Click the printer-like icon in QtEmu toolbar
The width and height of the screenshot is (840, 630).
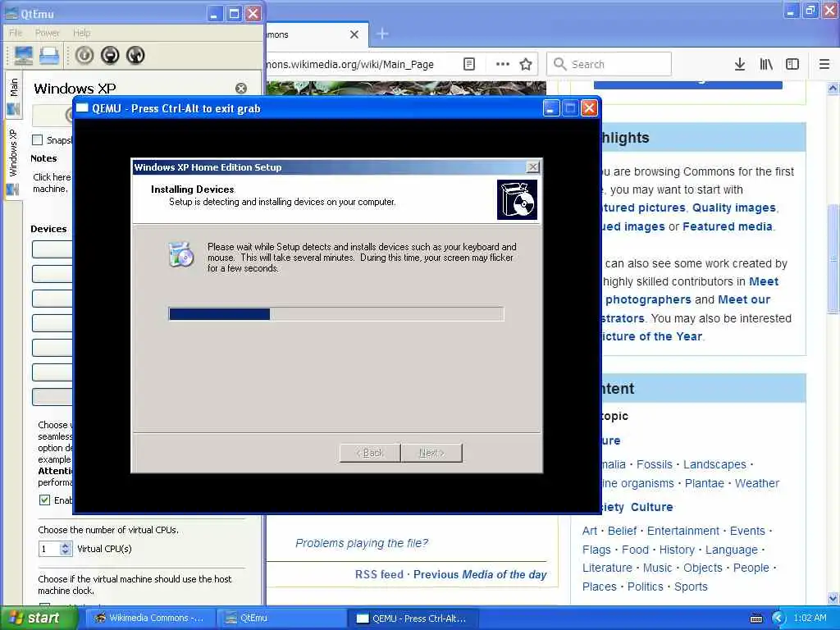pyautogui.click(x=48, y=55)
